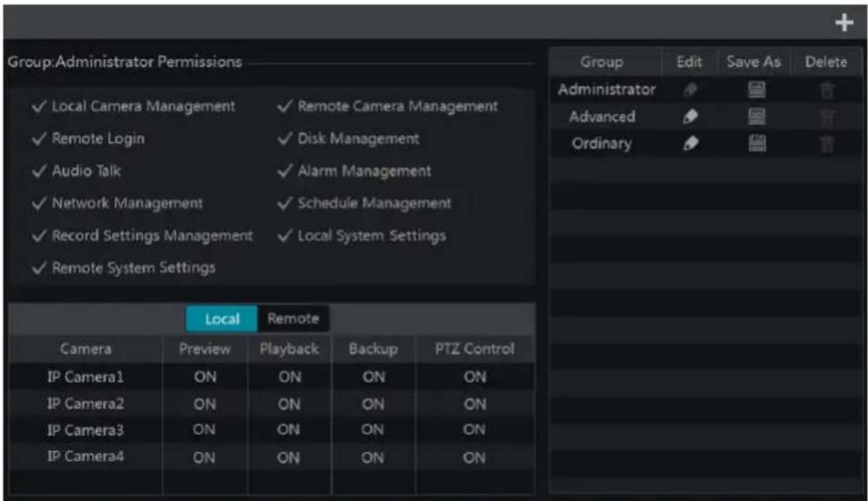Screen dimensions: 868x501
Task: Click IP Camera3 Backup ON value
Action: [373, 431]
